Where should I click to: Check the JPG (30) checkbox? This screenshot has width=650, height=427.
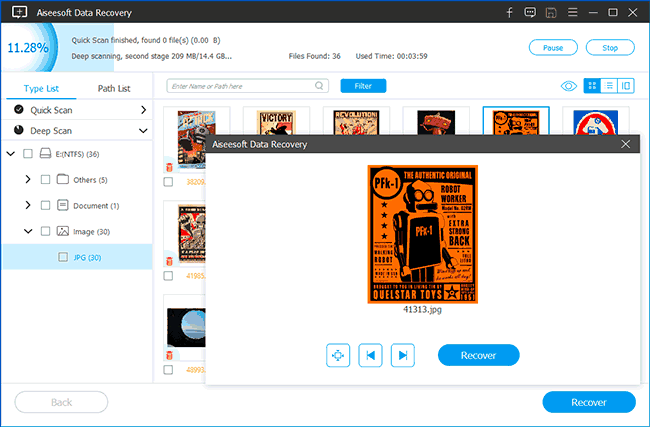(x=63, y=257)
